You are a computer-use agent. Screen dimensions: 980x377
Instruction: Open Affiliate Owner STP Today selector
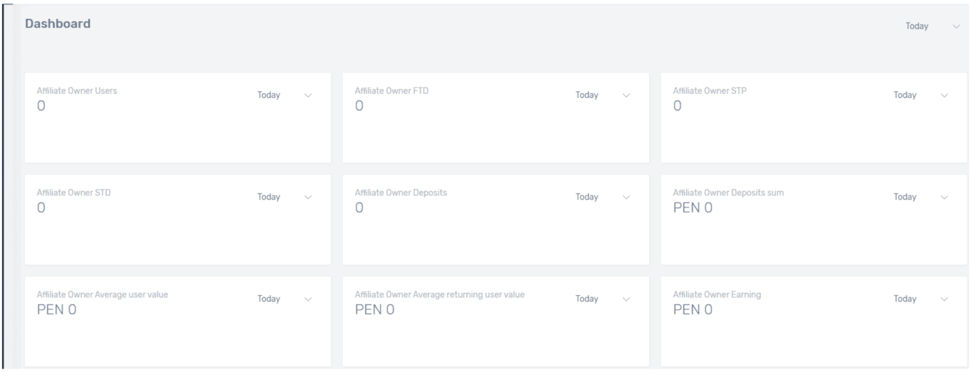tap(905, 95)
